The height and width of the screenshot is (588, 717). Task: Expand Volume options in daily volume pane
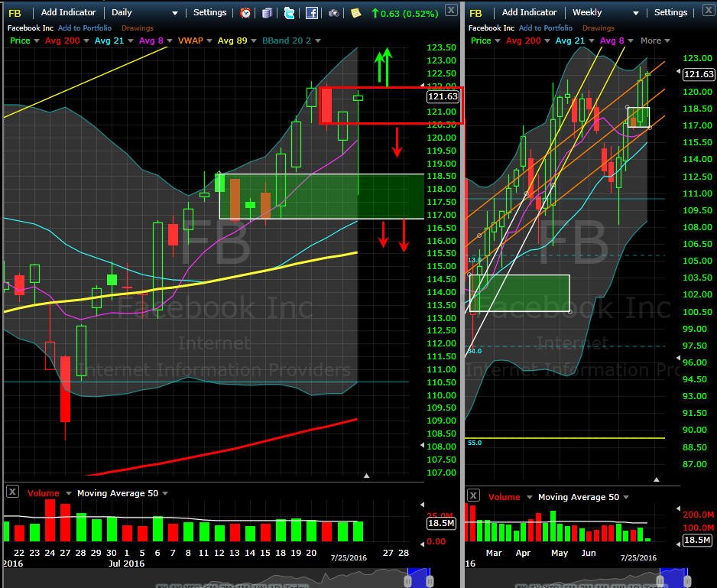pyautogui.click(x=69, y=493)
